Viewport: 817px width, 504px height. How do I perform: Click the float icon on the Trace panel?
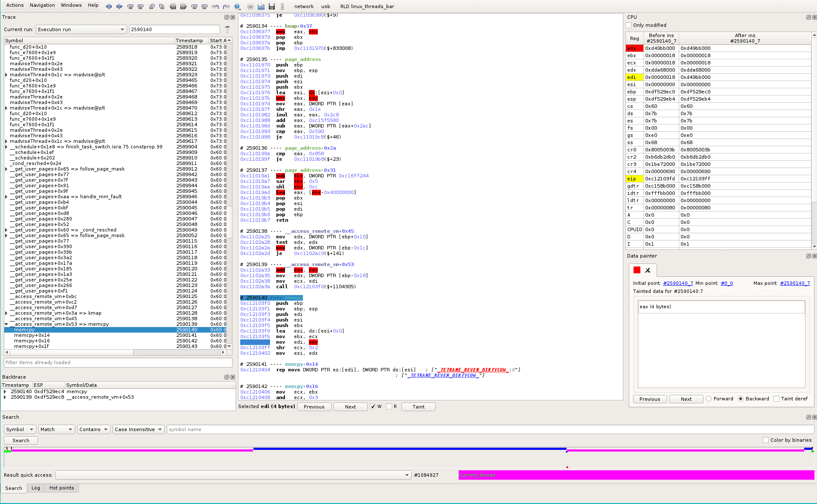pos(226,17)
